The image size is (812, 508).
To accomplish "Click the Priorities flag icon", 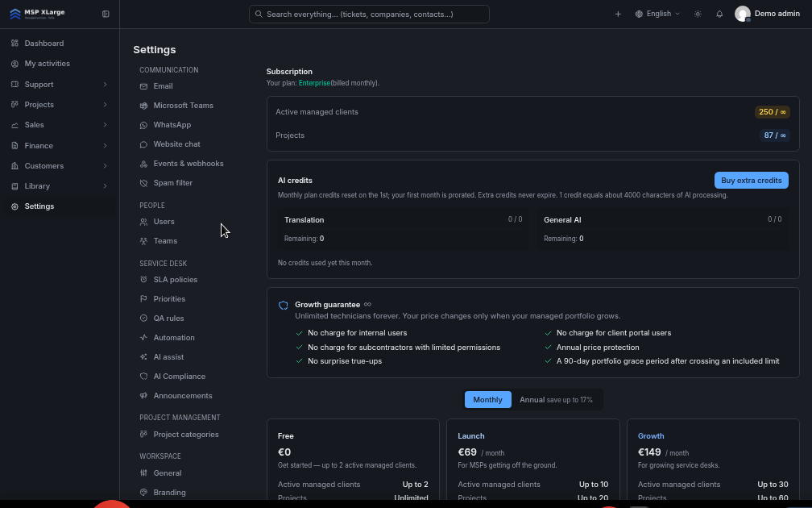I will [x=143, y=298].
